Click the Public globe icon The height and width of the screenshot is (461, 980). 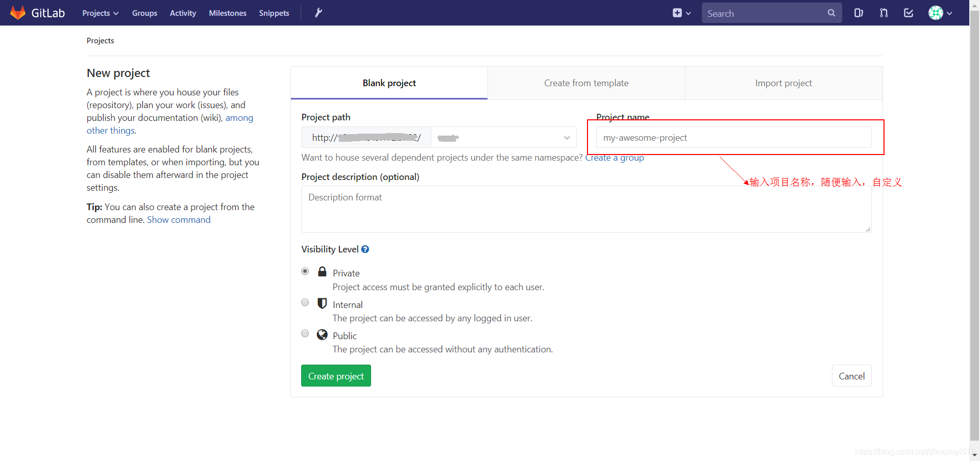point(322,335)
